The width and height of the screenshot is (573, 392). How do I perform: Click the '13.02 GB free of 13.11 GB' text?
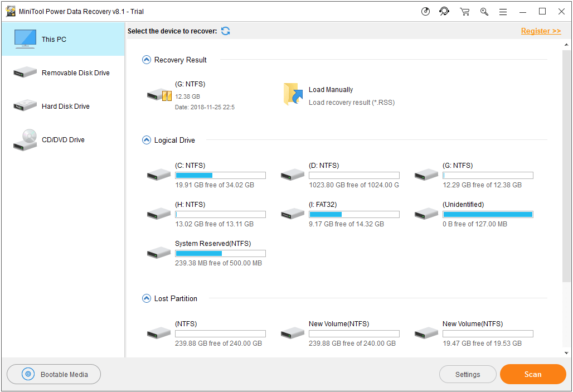click(214, 224)
